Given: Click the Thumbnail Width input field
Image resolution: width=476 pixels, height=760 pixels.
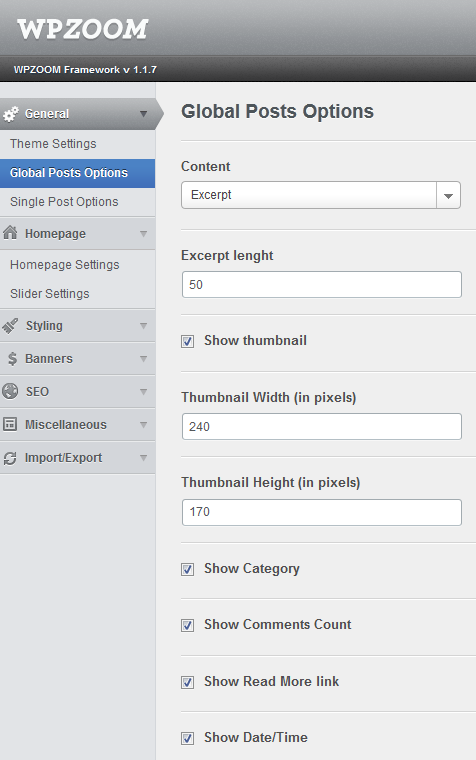Looking at the screenshot, I should click(x=322, y=427).
